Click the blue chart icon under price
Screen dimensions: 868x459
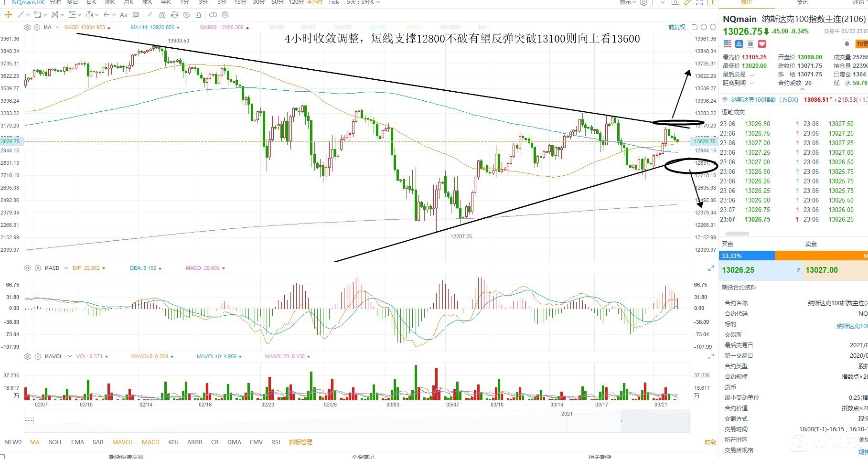tap(739, 44)
